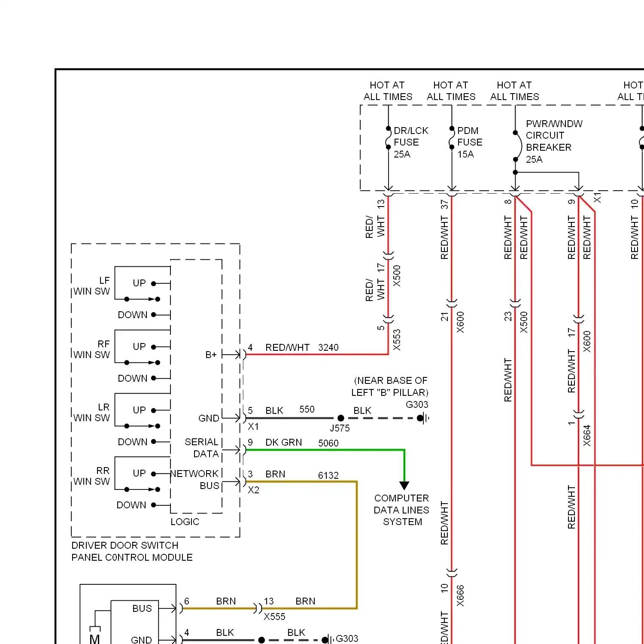Select the X553 connector label
The height and width of the screenshot is (644, 644).
pos(397,340)
